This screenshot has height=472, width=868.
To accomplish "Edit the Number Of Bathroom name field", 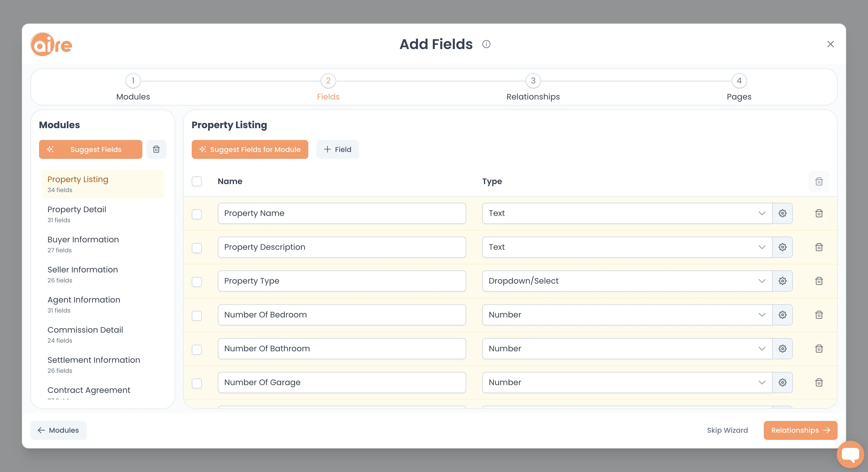I will (342, 348).
